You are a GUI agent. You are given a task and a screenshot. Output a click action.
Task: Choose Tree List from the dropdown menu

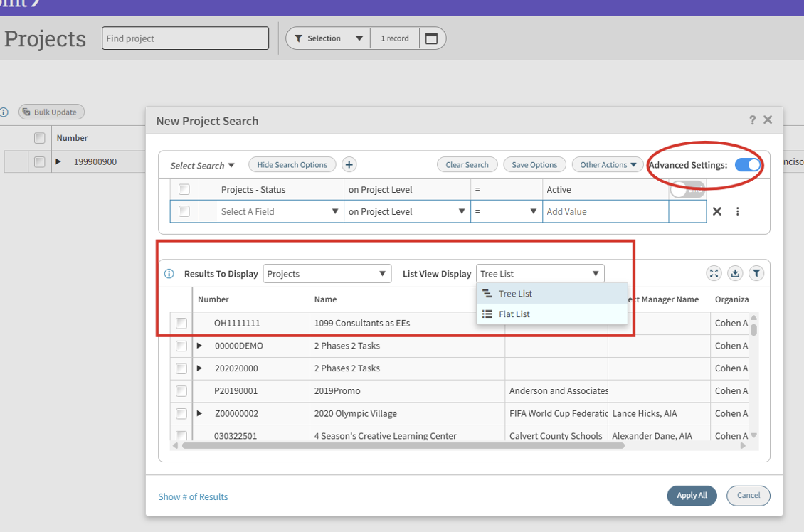(551, 294)
